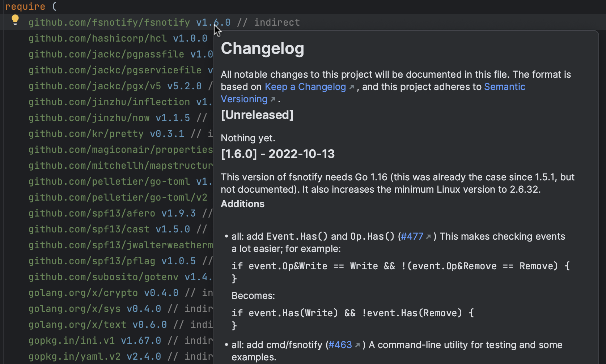Click the github.com/fsnotify/fsnotify module path
Viewport: 606px width, 364px height.
(109, 22)
